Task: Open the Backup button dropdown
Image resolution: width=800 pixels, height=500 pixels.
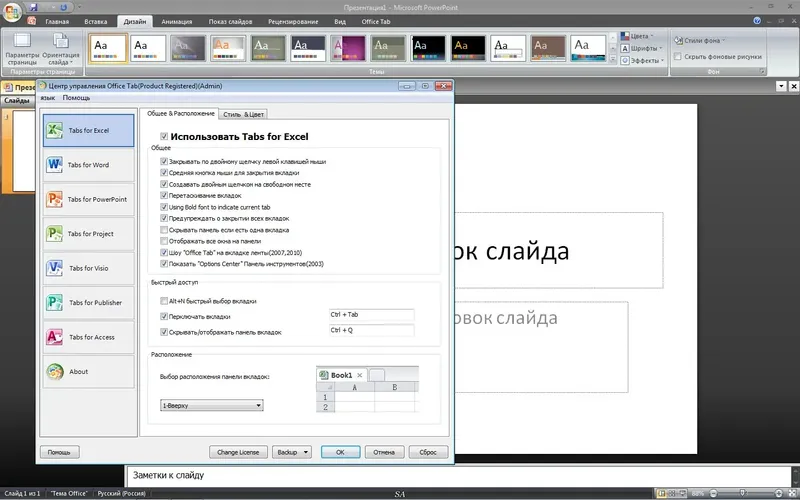Action: coord(306,452)
